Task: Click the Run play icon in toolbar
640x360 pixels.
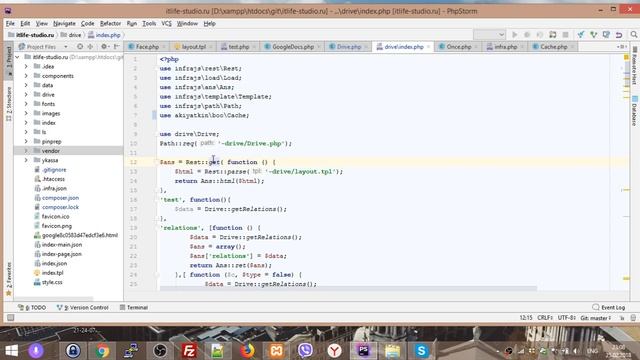Action: (514, 35)
